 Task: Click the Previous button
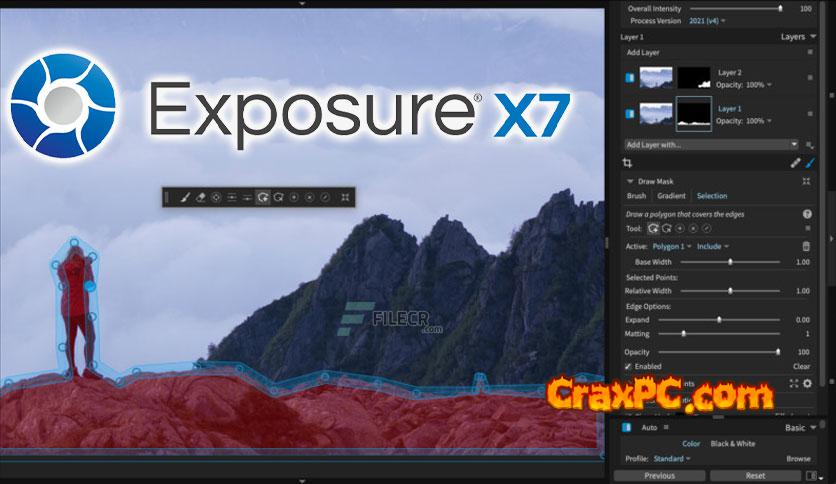click(x=660, y=475)
